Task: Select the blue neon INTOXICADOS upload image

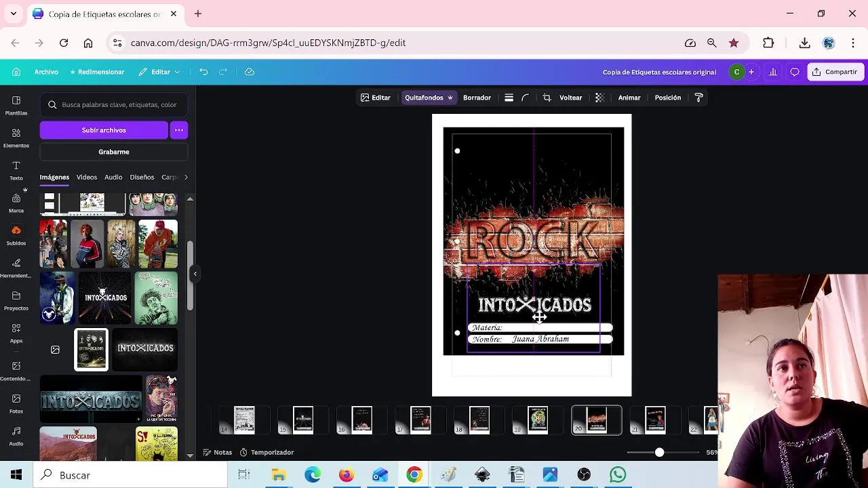Action: (x=91, y=400)
